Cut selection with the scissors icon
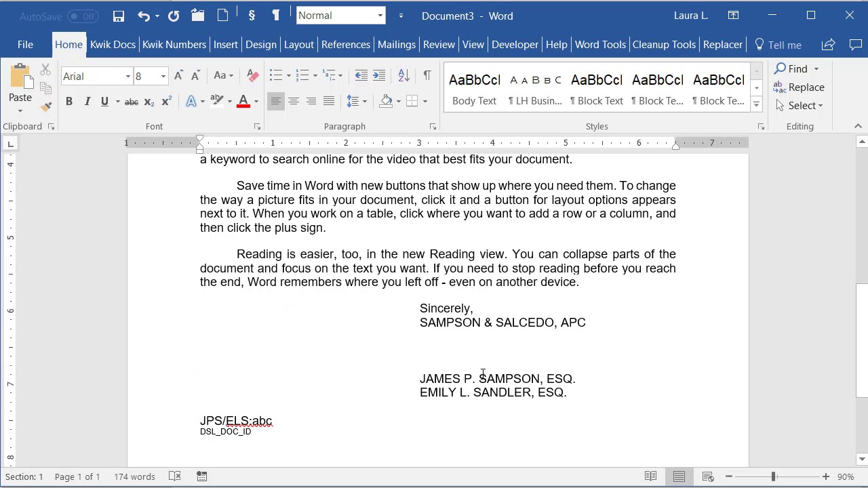Screen dimensions: 868x488 pyautogui.click(x=45, y=69)
